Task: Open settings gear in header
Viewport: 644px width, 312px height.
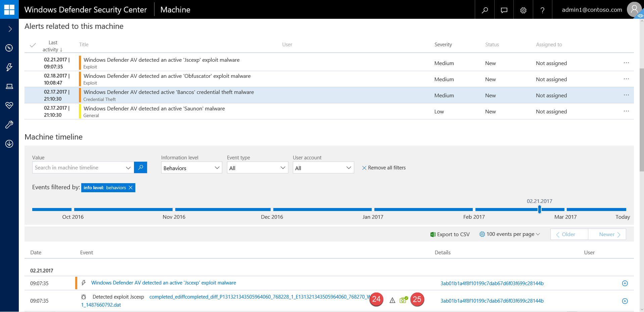Action: [523, 10]
